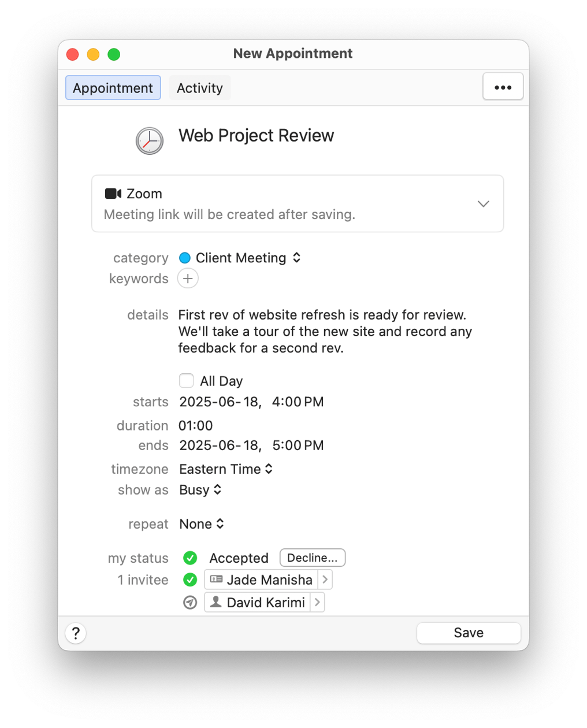This screenshot has height=728, width=587.
Task: Close the New Appointment window
Action: [73, 54]
